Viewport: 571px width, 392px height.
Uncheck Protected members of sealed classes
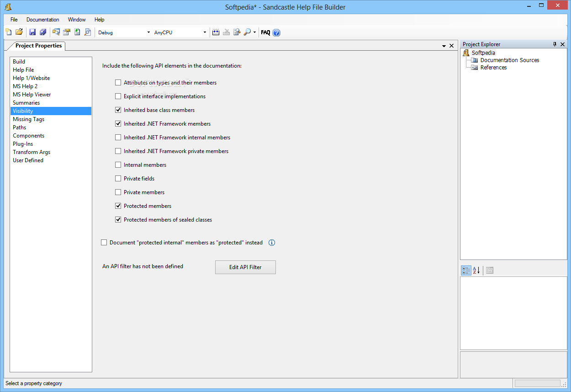(118, 220)
